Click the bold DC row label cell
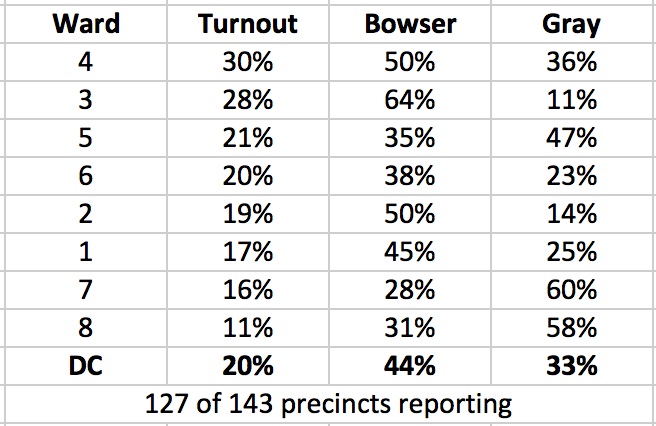The width and height of the screenshot is (656, 426). point(86,366)
